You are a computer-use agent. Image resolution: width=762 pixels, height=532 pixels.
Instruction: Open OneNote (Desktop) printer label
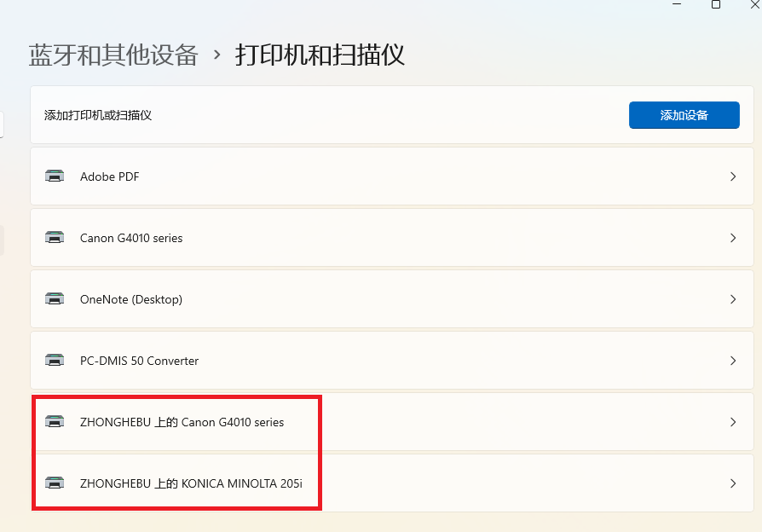[x=131, y=299]
